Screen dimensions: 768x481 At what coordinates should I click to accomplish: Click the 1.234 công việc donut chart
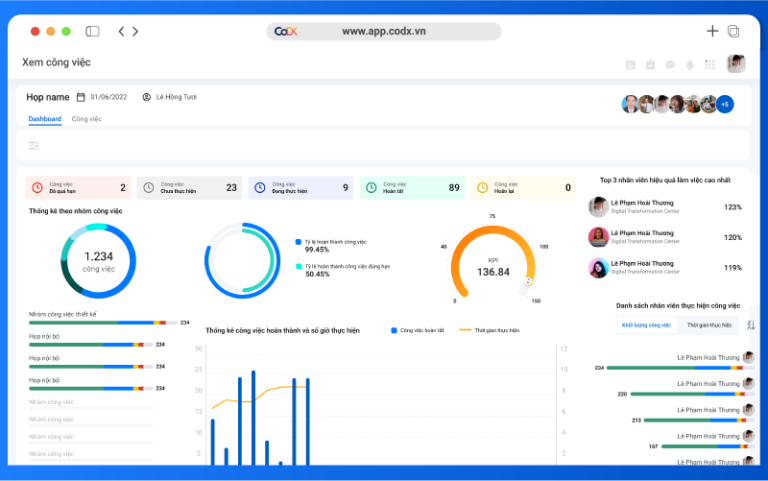point(98,261)
